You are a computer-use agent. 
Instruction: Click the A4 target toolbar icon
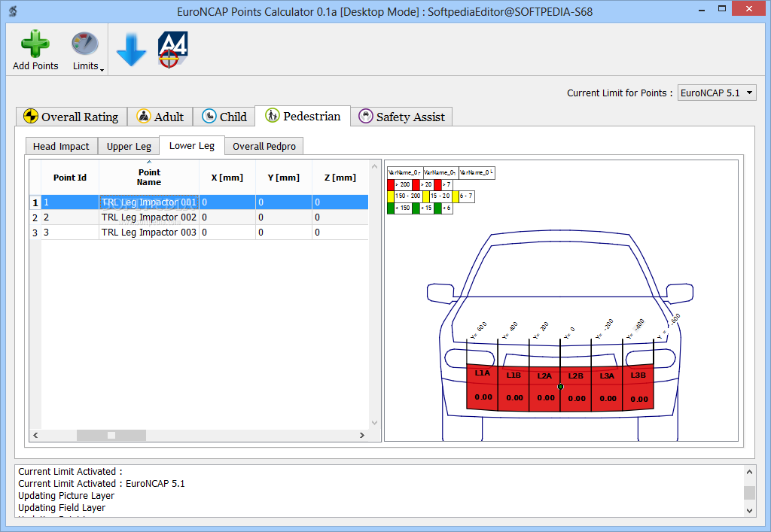pyautogui.click(x=172, y=49)
